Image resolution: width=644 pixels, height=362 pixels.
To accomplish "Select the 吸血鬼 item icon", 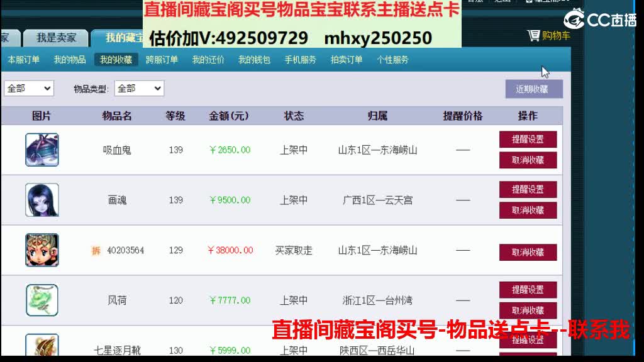I will pos(42,150).
